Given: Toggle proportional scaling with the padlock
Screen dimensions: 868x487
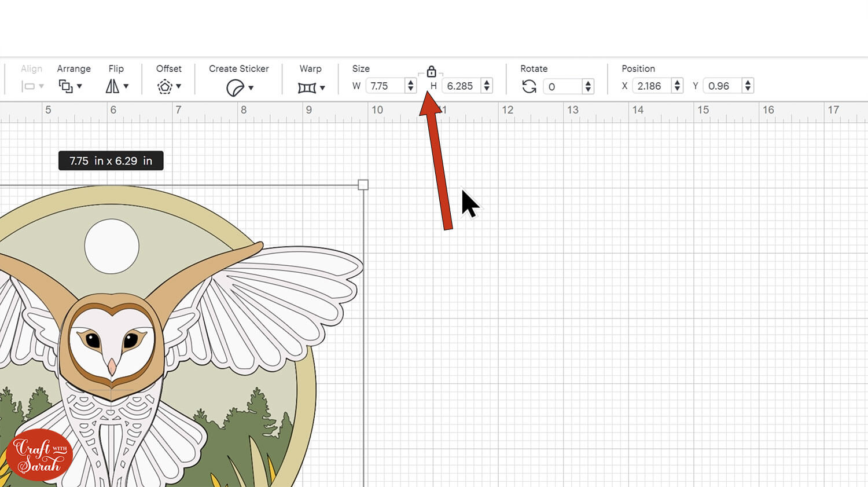Looking at the screenshot, I should [431, 72].
